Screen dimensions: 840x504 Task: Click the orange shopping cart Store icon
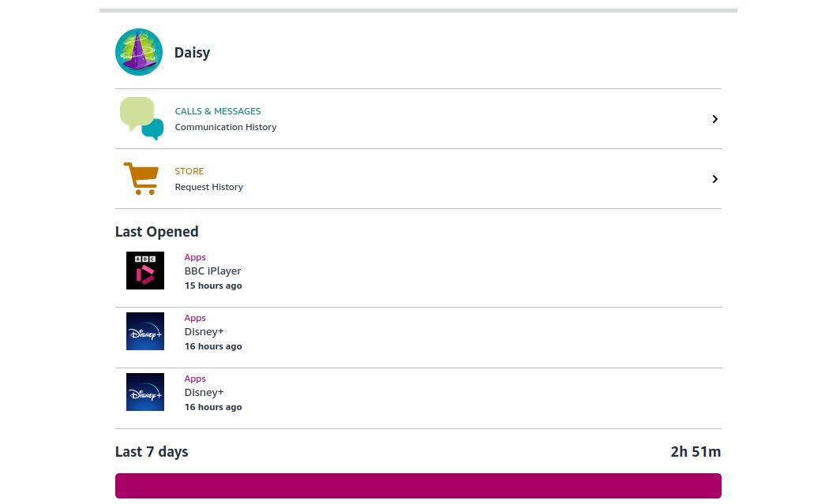(141, 178)
